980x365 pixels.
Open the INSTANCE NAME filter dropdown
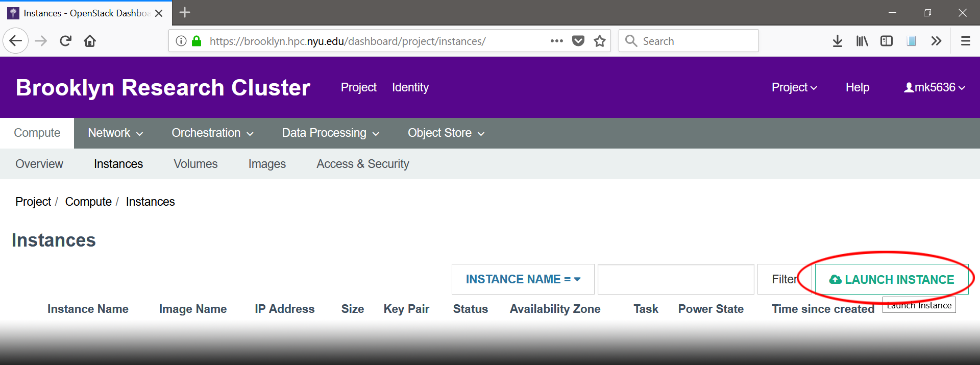click(523, 279)
